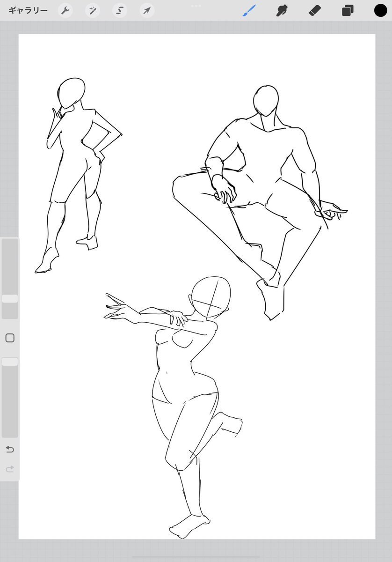Select the Selection S tool
Screen dimensions: 392x562
pos(120,10)
